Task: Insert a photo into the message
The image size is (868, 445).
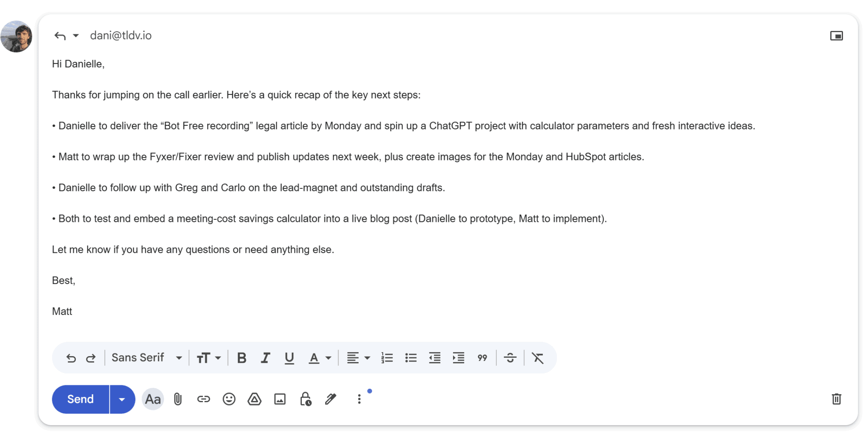Action: [x=280, y=399]
